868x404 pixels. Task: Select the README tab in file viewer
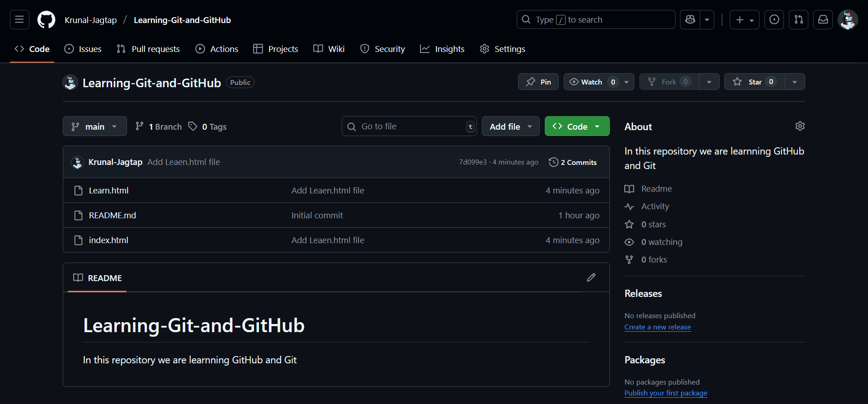click(97, 278)
